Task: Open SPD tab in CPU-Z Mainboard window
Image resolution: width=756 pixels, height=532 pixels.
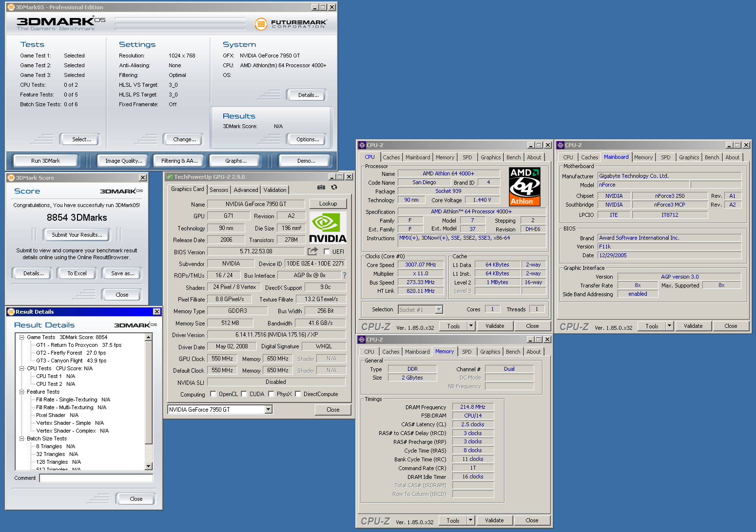Action: coord(665,157)
